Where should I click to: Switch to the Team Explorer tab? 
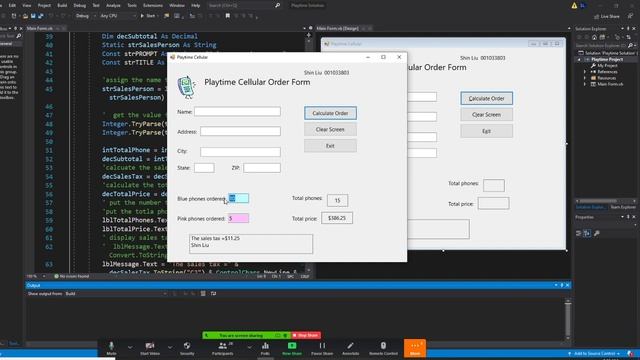(623, 207)
